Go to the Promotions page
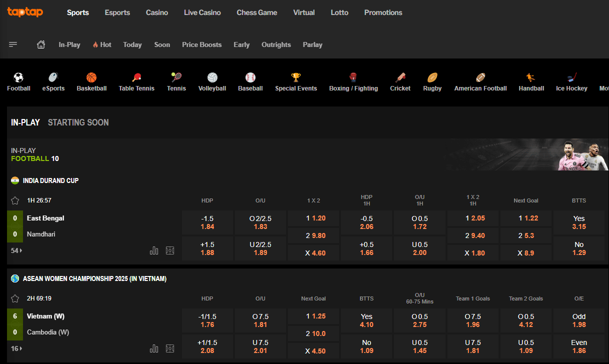The height and width of the screenshot is (364, 609). point(383,12)
